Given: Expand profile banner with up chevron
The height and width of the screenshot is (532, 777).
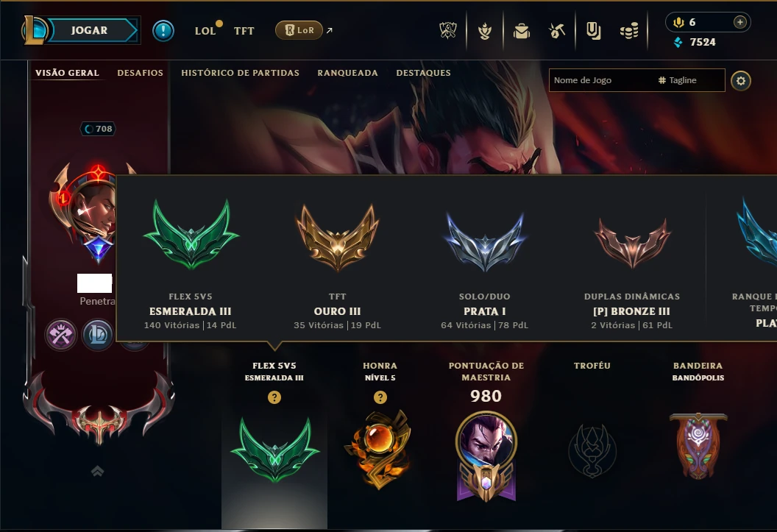Looking at the screenshot, I should pyautogui.click(x=98, y=471).
